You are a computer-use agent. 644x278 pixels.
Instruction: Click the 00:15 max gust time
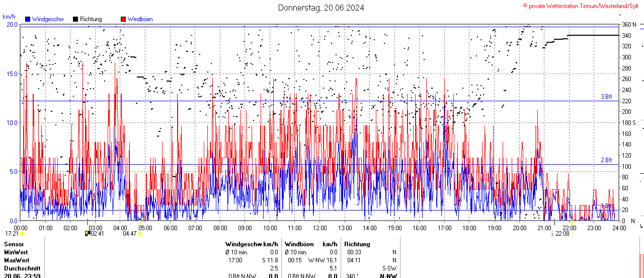[x=294, y=260]
